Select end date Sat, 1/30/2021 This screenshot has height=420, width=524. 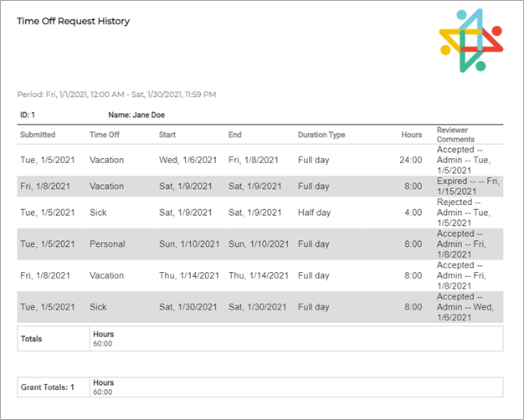[257, 307]
